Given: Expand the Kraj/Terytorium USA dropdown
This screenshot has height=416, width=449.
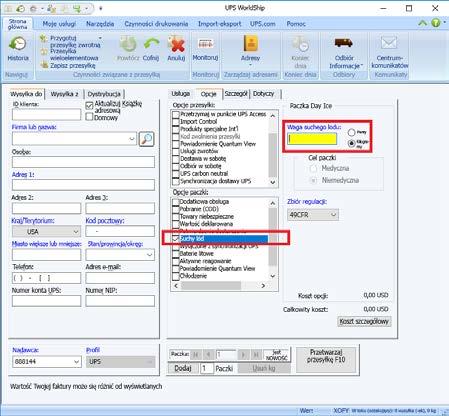Looking at the screenshot, I should pos(46,231).
